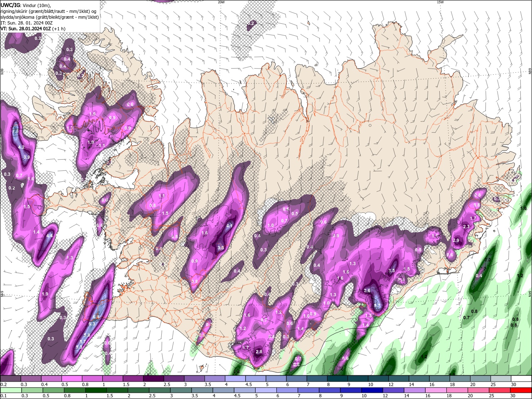Pick the darkest purple 2–2.5 snow legend swatch

click(x=153, y=379)
